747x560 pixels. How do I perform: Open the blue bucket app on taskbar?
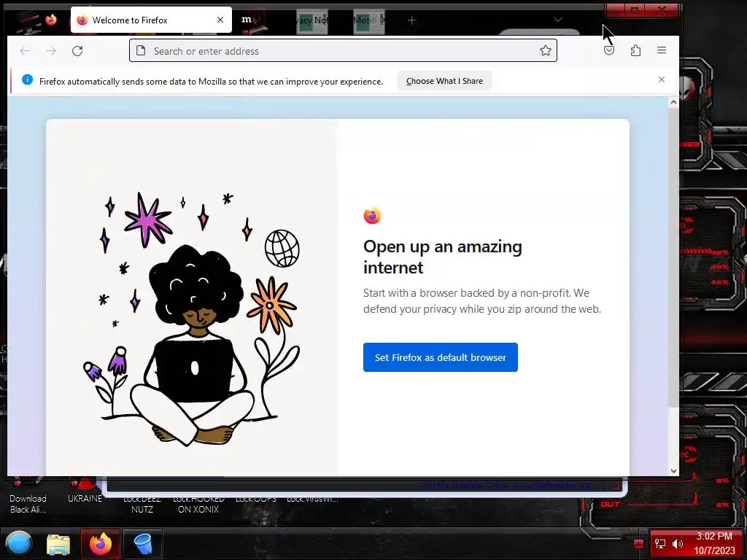pyautogui.click(x=142, y=544)
